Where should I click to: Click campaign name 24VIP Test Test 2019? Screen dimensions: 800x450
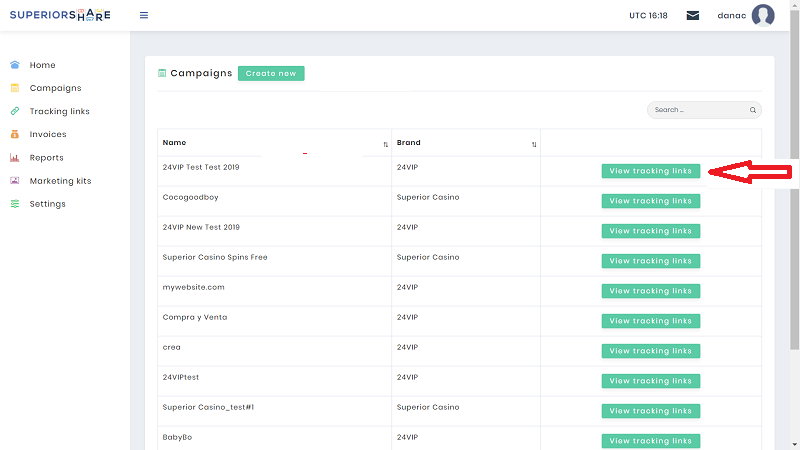point(201,167)
